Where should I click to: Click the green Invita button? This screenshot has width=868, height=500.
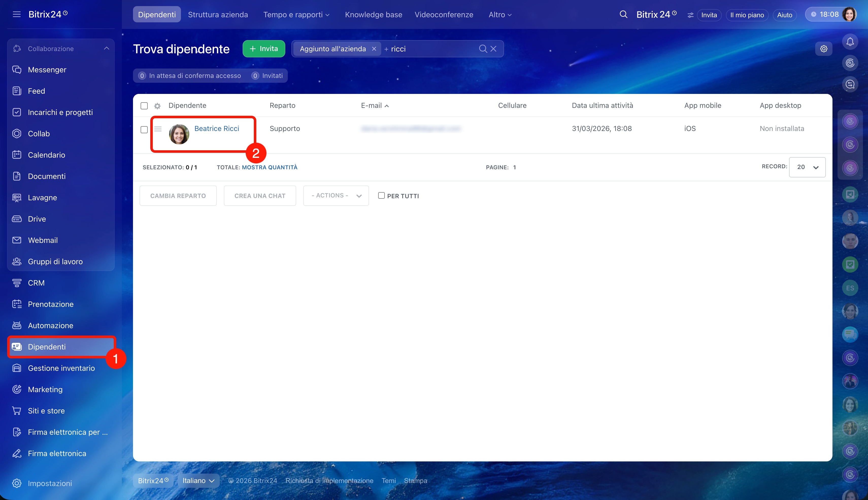coord(264,49)
